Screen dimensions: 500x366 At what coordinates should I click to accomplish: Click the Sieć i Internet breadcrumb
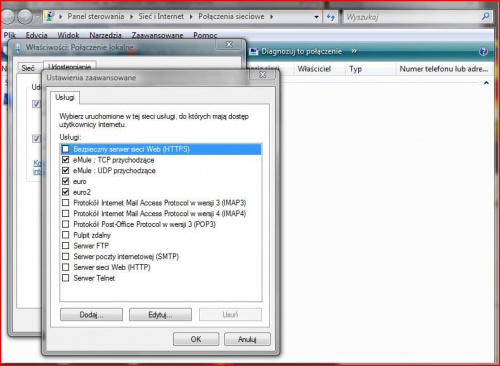pyautogui.click(x=161, y=16)
